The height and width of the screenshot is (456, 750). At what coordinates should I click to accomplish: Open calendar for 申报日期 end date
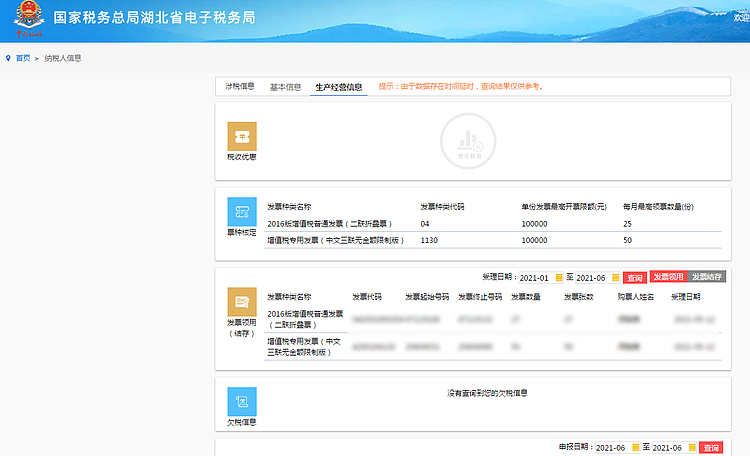pos(692,447)
